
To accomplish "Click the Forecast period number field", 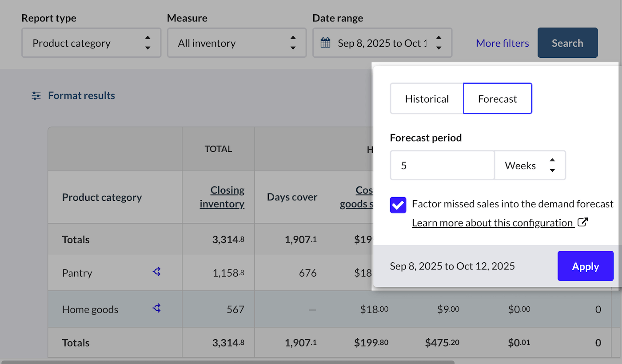I will point(442,165).
